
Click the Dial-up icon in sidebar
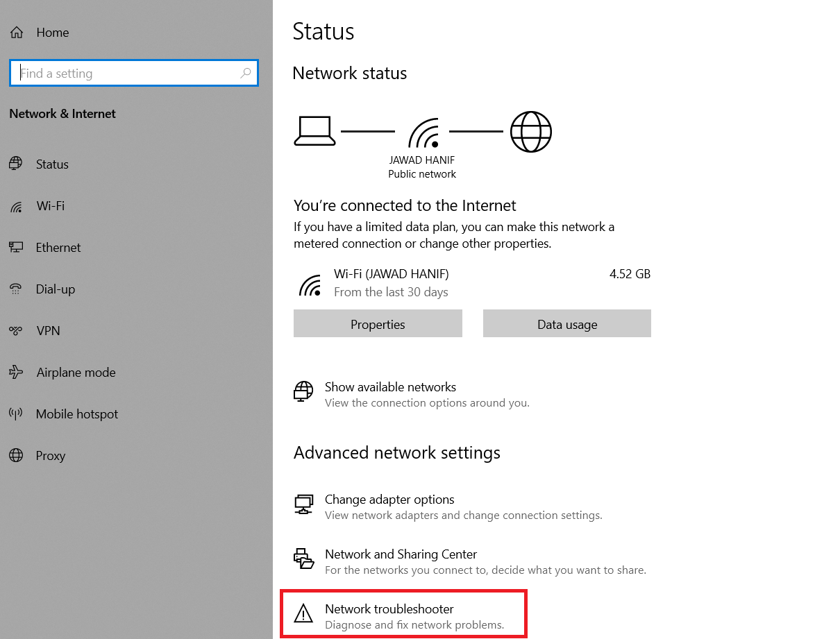pos(15,289)
